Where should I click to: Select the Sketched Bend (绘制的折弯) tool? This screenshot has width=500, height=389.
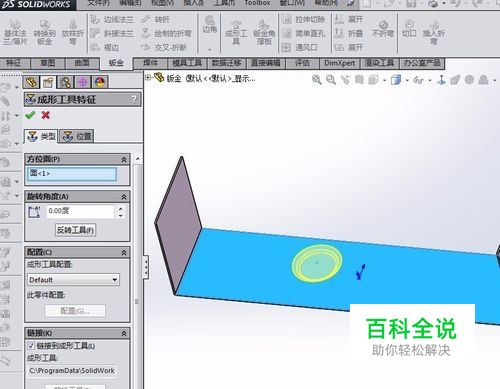tap(166, 33)
